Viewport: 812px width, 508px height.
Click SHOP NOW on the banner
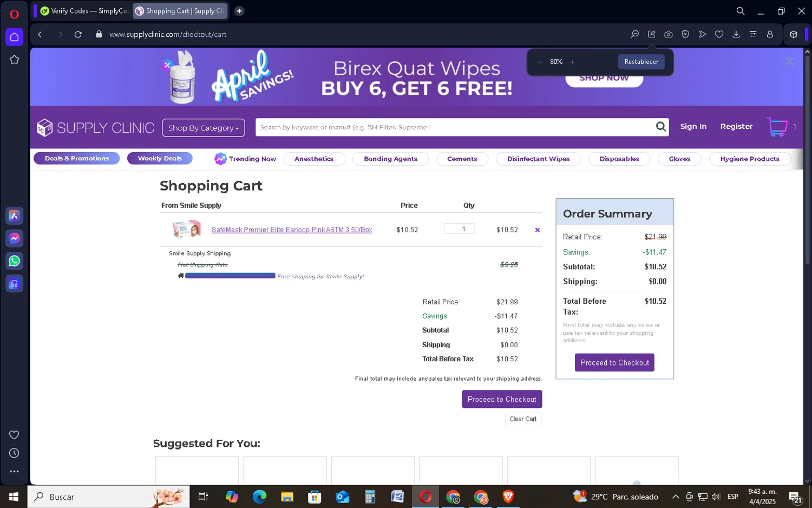point(604,79)
